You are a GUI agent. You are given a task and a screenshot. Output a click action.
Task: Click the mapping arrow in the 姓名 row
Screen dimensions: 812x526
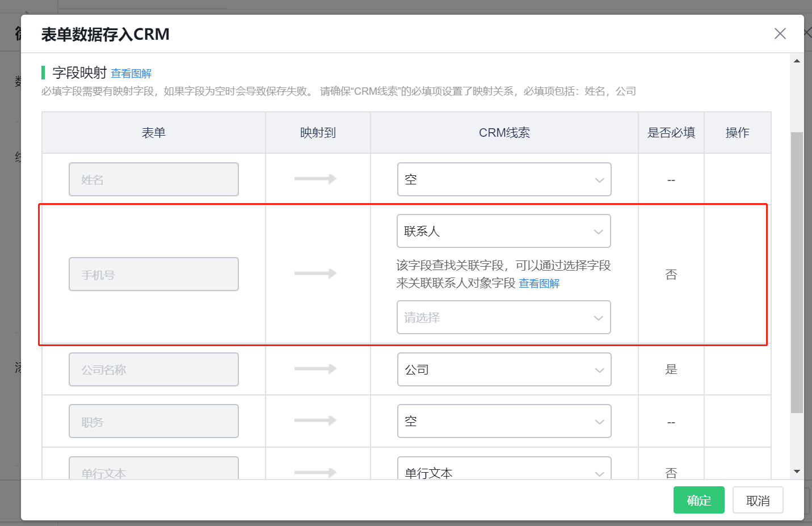click(x=318, y=179)
